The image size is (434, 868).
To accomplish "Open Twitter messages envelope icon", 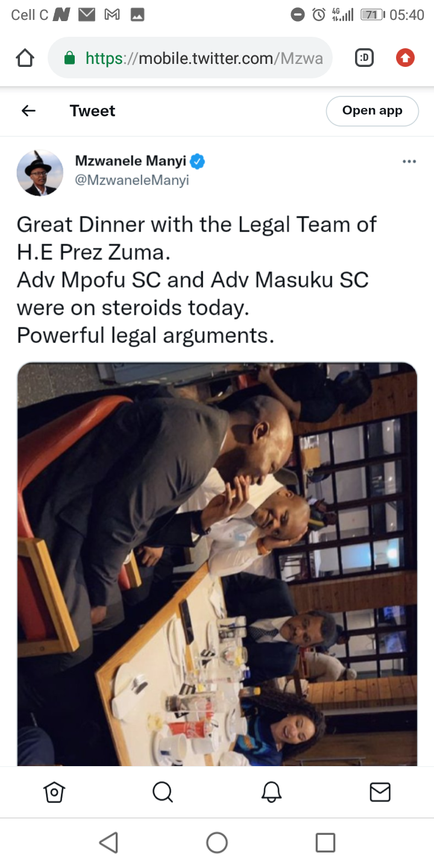I will pyautogui.click(x=380, y=792).
